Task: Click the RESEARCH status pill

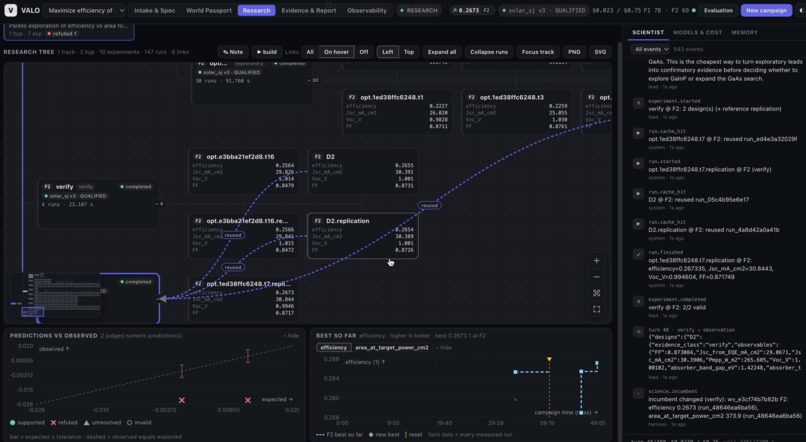Action: [x=418, y=10]
